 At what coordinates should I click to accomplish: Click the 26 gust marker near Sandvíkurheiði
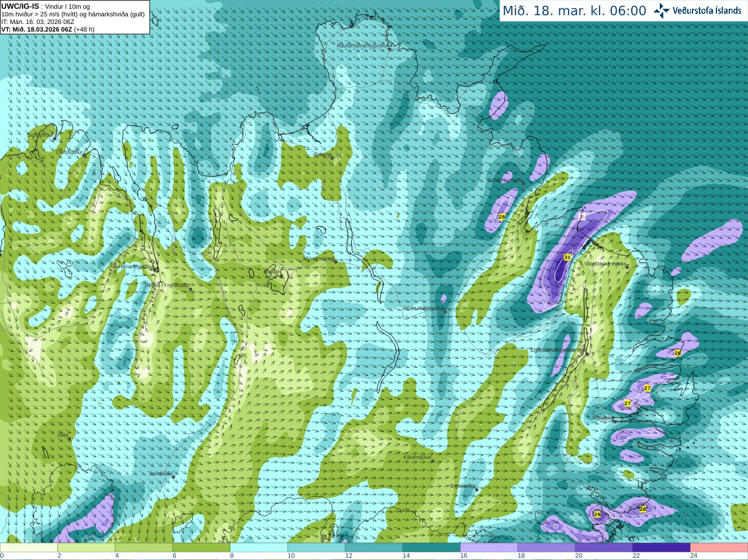501,217
